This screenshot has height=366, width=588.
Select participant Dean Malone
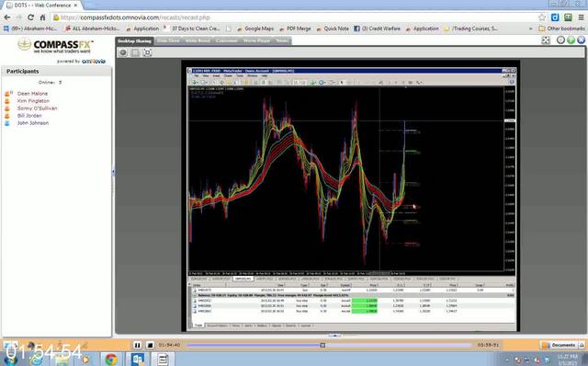32,94
